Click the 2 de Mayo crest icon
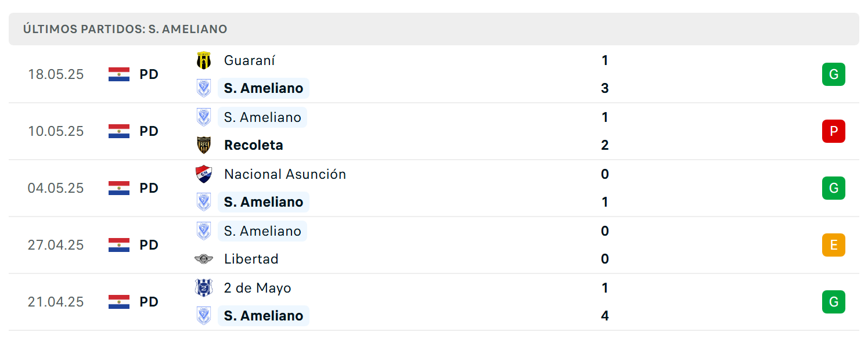Viewport: 868px width, 346px height. 204,288
